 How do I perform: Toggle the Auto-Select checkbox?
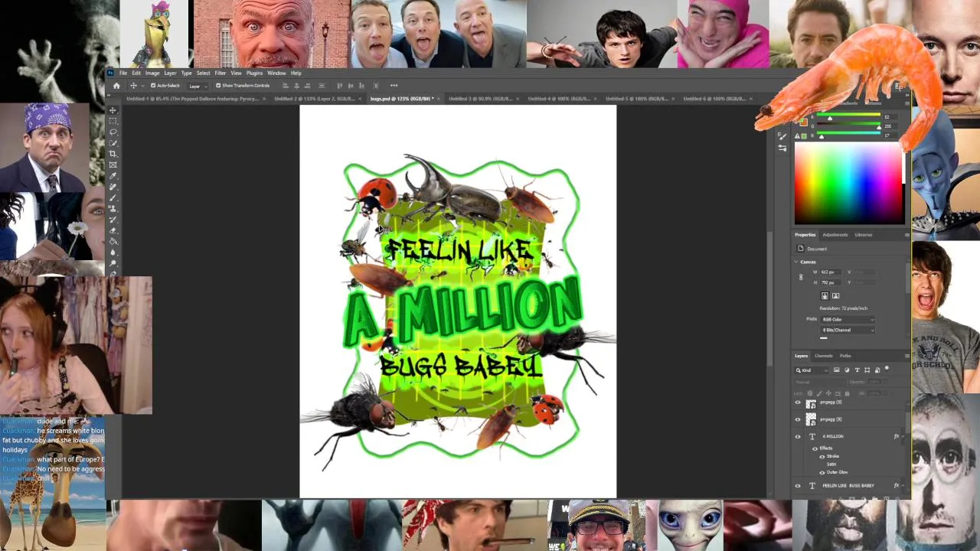[153, 86]
